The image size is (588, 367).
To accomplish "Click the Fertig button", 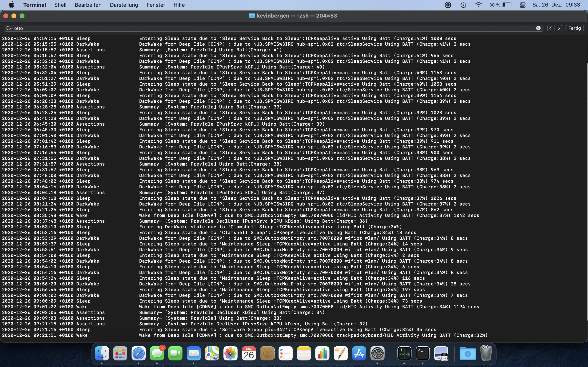I will tap(574, 28).
